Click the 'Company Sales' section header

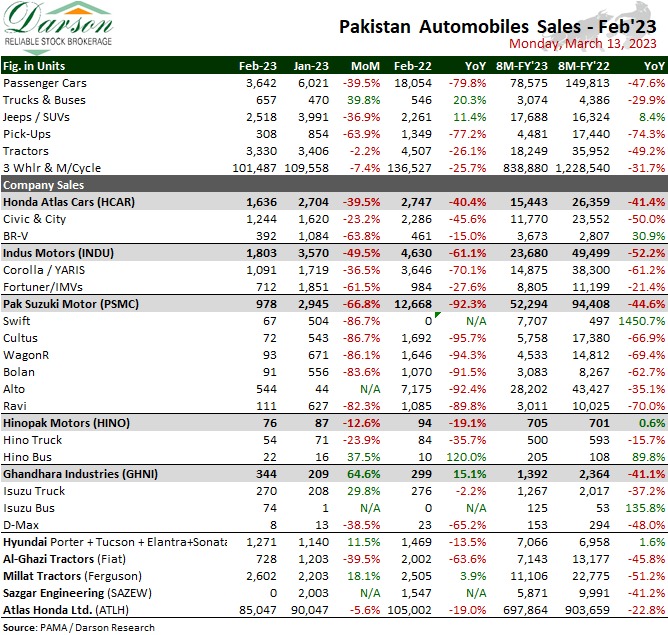(x=43, y=185)
